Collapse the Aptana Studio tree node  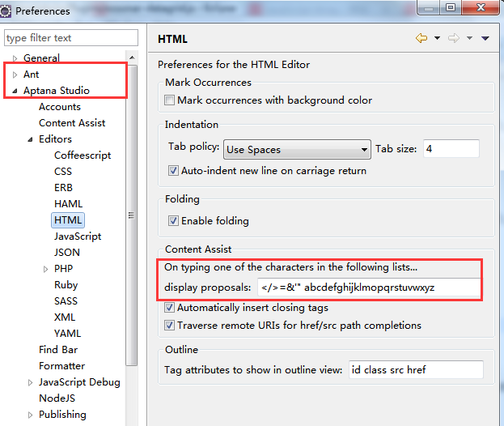[15, 91]
